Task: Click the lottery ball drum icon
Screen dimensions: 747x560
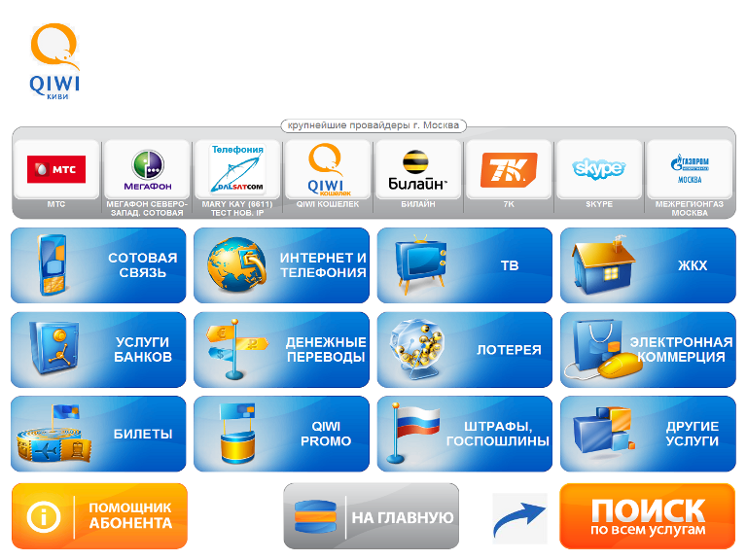Action: click(x=417, y=349)
